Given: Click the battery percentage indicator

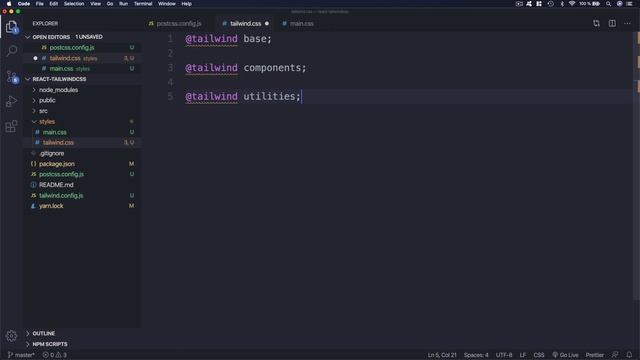Looking at the screenshot, I should (585, 4).
